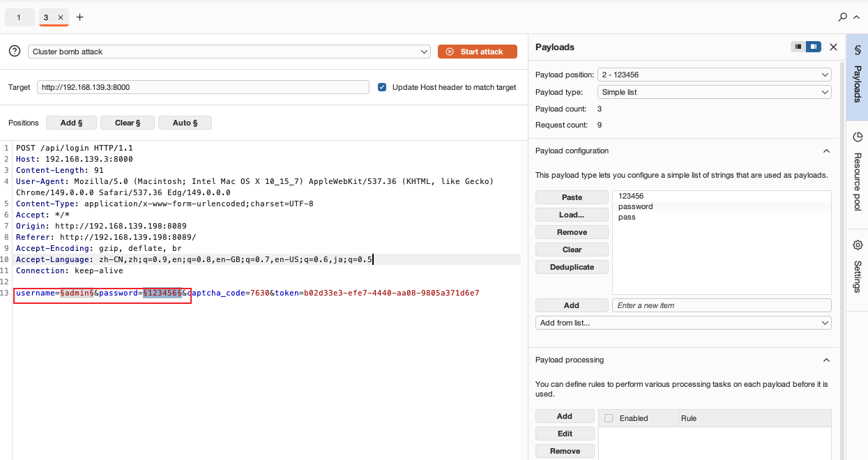Dock the Payloads panel to the left side
868x460 pixels.
coord(798,47)
